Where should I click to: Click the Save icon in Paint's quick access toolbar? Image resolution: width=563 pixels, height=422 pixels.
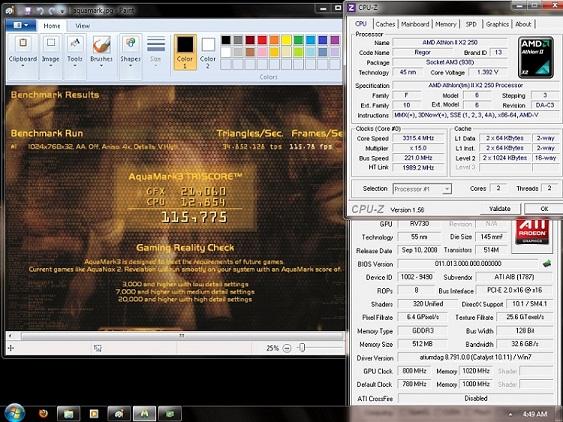tap(28, 11)
